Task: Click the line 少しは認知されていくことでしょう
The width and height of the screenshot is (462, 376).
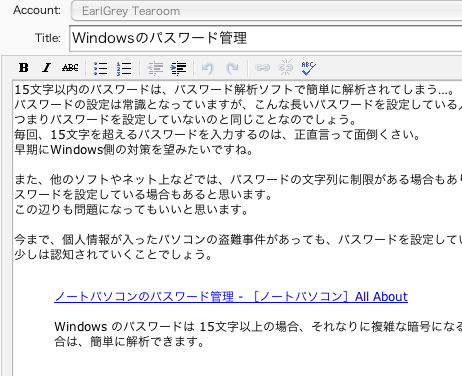Action: (x=113, y=254)
